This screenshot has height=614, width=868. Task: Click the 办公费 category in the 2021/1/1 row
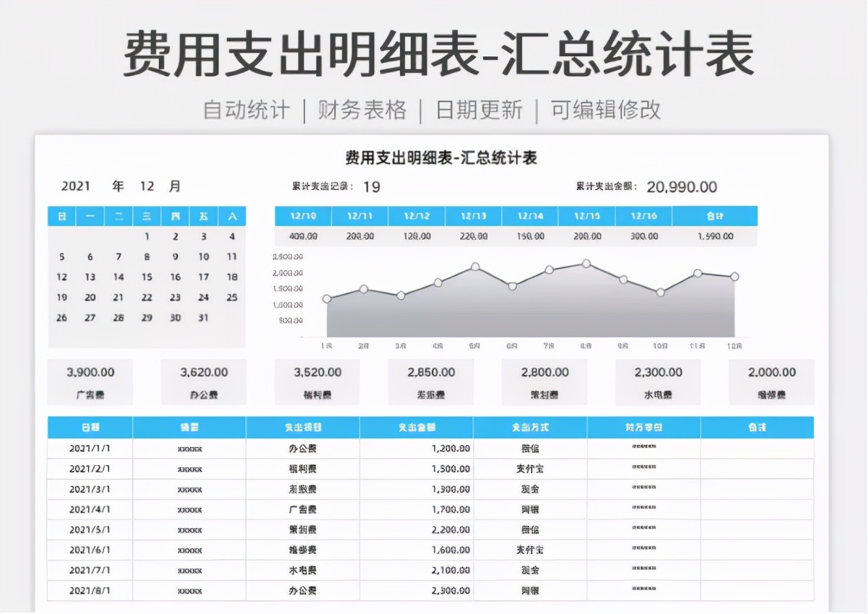[x=303, y=449]
